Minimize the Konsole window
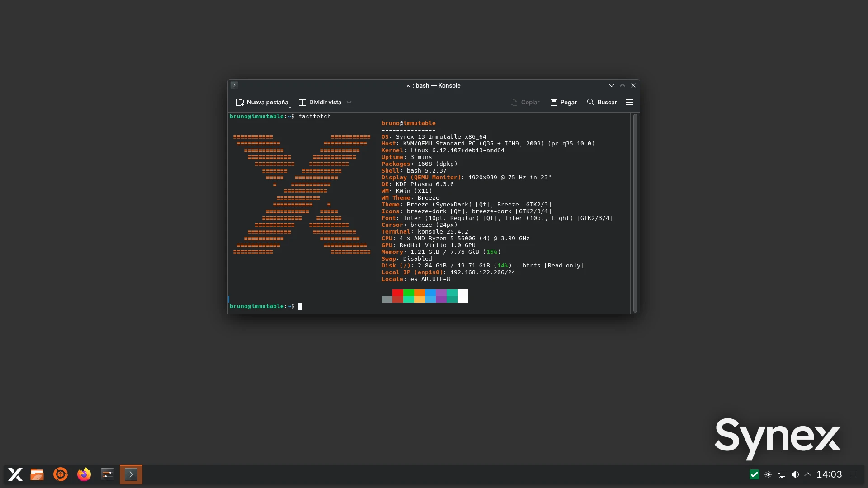The height and width of the screenshot is (488, 868). coord(612,85)
